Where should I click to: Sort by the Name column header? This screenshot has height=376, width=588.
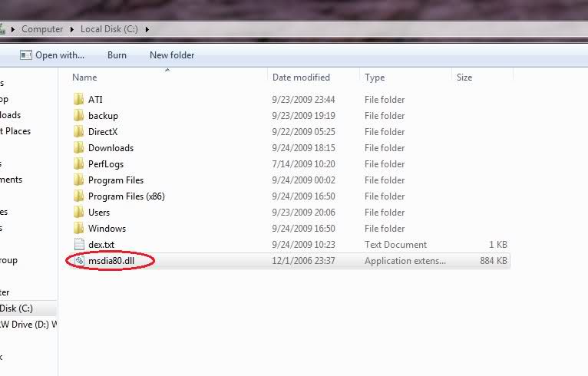click(x=84, y=78)
